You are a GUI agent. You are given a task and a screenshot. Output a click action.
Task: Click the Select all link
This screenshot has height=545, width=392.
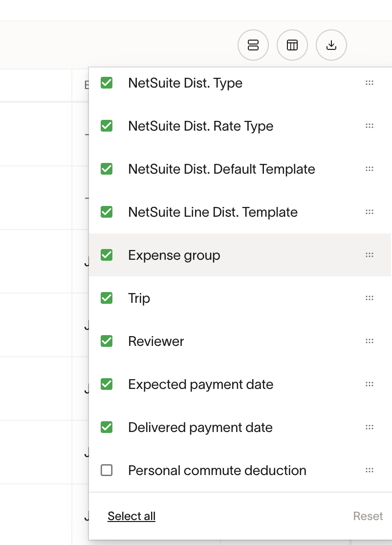131,516
